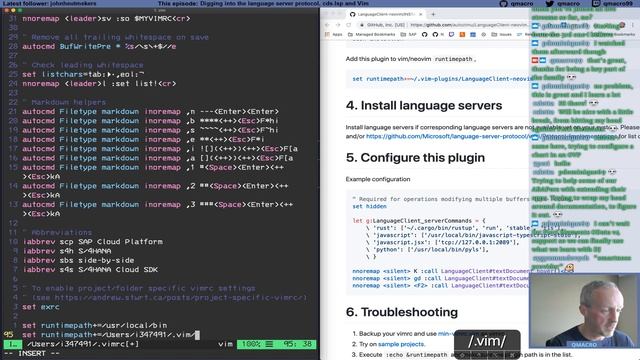Click the 'nnoremap <leader>sv' line in vim
This screenshot has height=360, width=640.
[106, 19]
